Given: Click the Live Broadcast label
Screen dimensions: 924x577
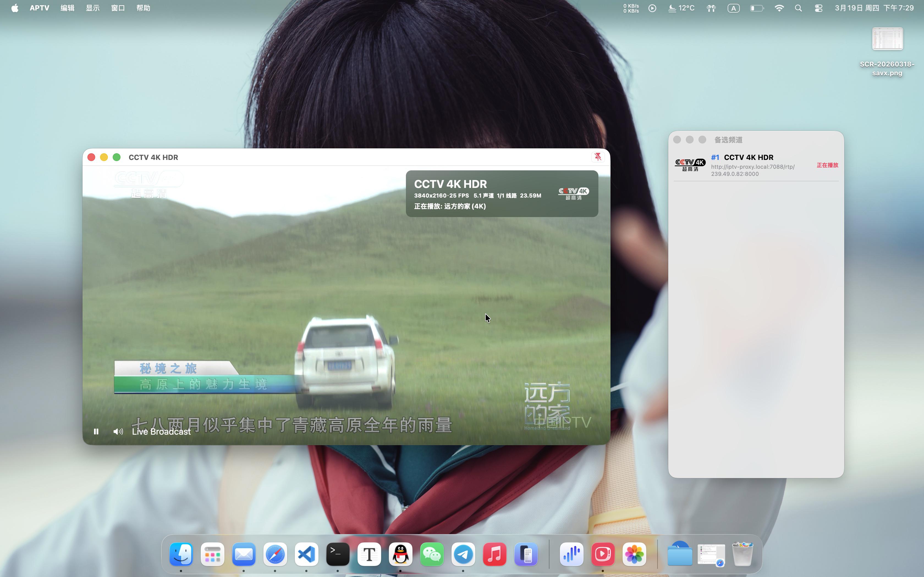Looking at the screenshot, I should click(161, 432).
